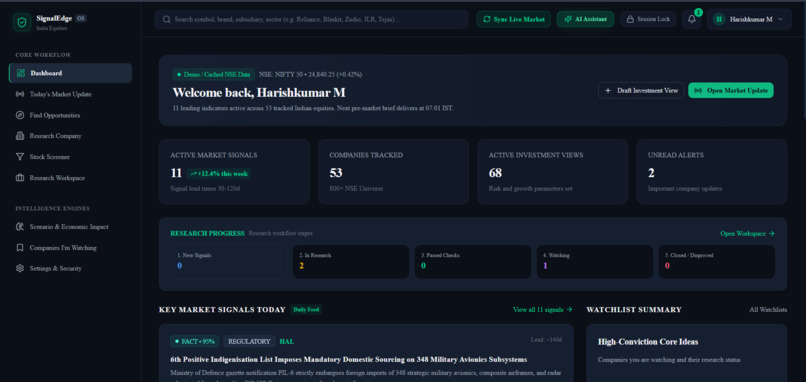
Task: Click the magnifier icon in search bar
Action: pos(167,20)
